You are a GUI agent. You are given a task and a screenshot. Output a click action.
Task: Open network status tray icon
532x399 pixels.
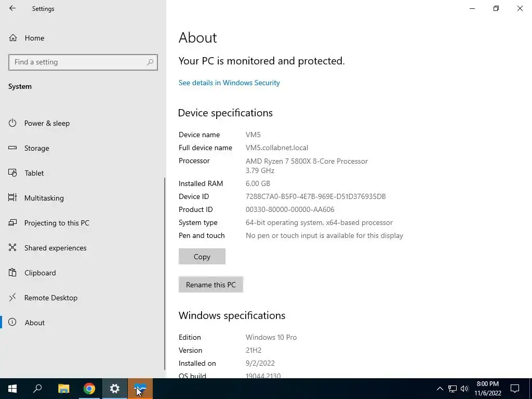453,389
